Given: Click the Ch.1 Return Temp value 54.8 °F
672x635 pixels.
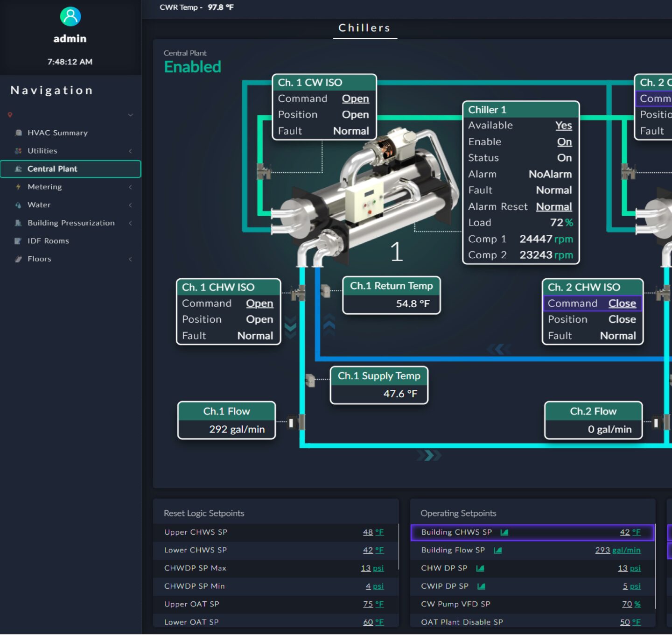Looking at the screenshot, I should (x=413, y=304).
